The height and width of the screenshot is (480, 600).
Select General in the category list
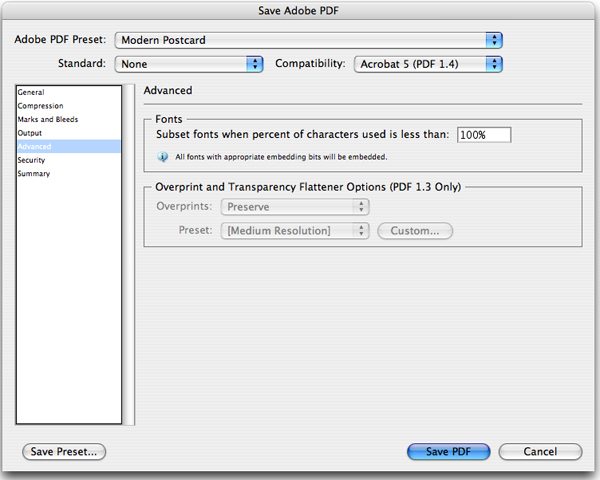click(68, 92)
